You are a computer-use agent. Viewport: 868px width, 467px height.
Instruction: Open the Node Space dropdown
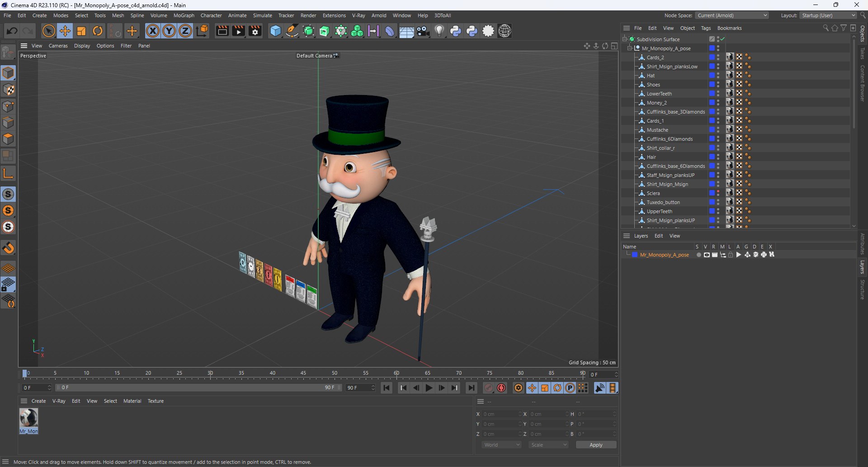(732, 15)
